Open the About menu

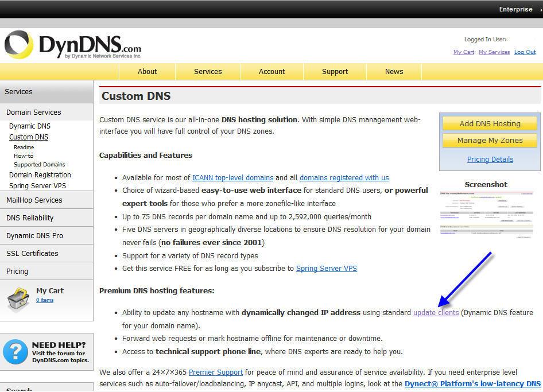pos(147,72)
